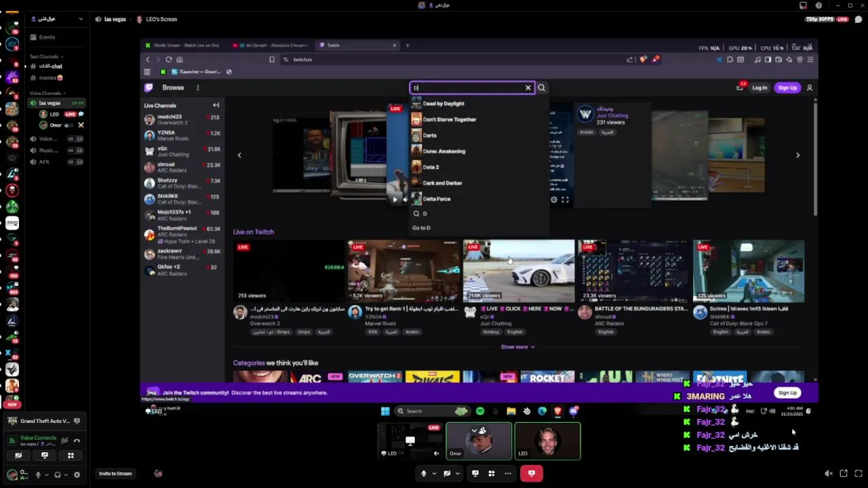
Task: Toggle noise suppression in Voice Connected panel
Action: (x=65, y=441)
